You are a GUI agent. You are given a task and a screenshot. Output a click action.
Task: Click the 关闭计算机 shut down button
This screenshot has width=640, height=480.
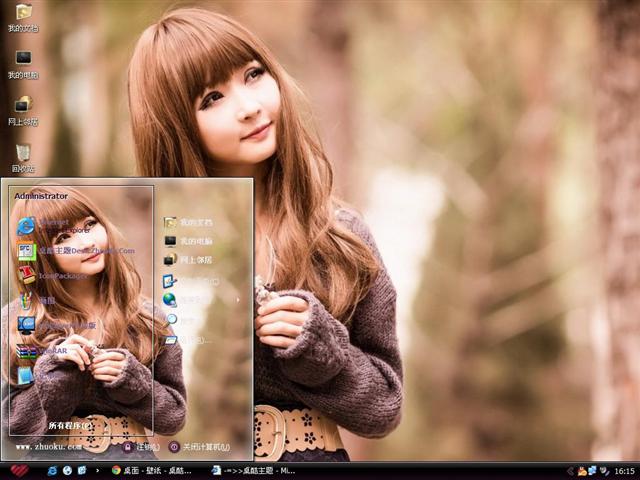tap(199, 447)
